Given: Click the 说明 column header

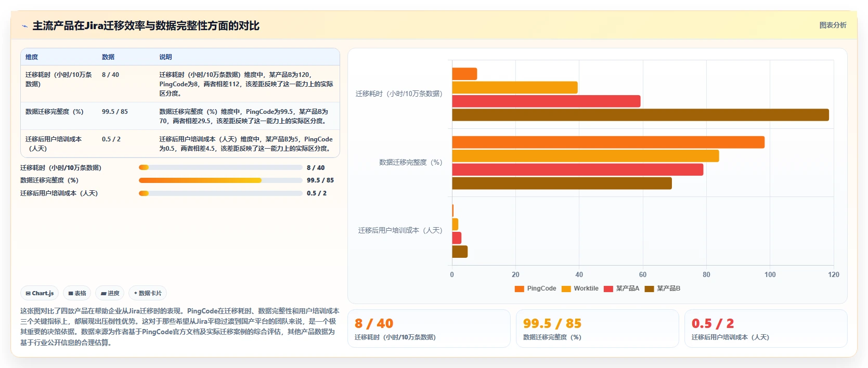Looking at the screenshot, I should pos(165,57).
